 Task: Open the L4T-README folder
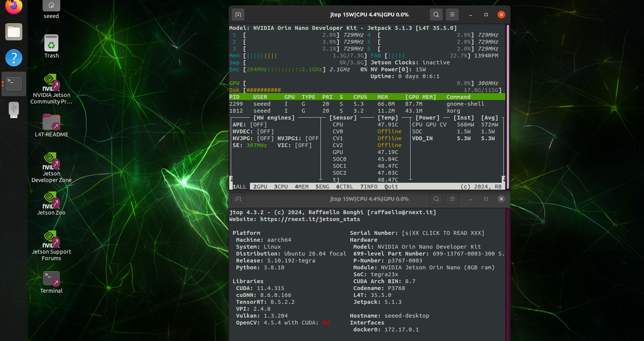click(51, 126)
